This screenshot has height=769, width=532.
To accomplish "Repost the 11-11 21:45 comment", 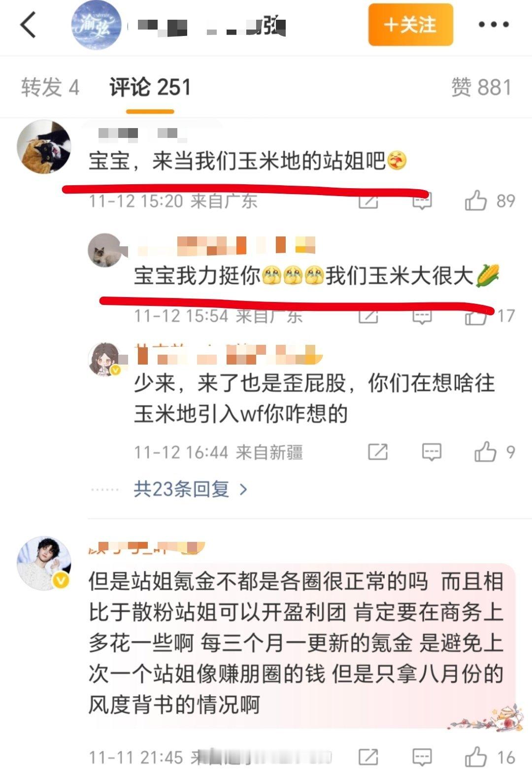I will [368, 757].
